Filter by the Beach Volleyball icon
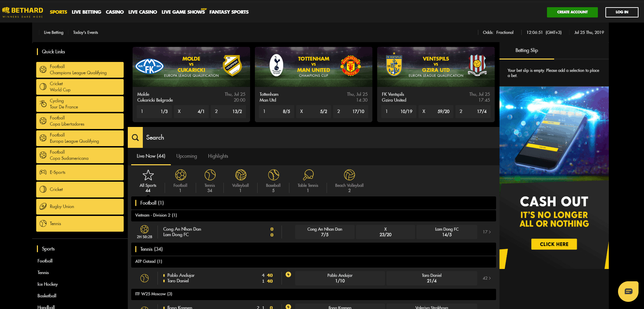Screen dimensions: 644x309 pyautogui.click(x=349, y=175)
